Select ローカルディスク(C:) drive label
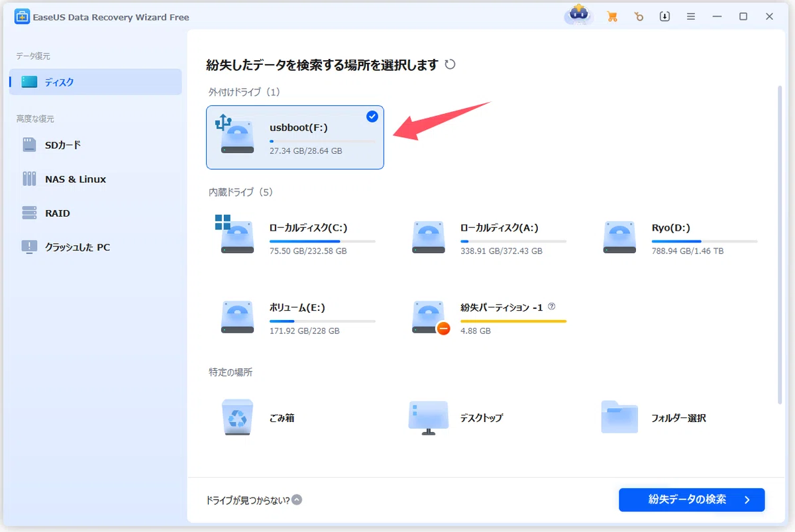Image resolution: width=795 pixels, height=532 pixels. tap(308, 228)
